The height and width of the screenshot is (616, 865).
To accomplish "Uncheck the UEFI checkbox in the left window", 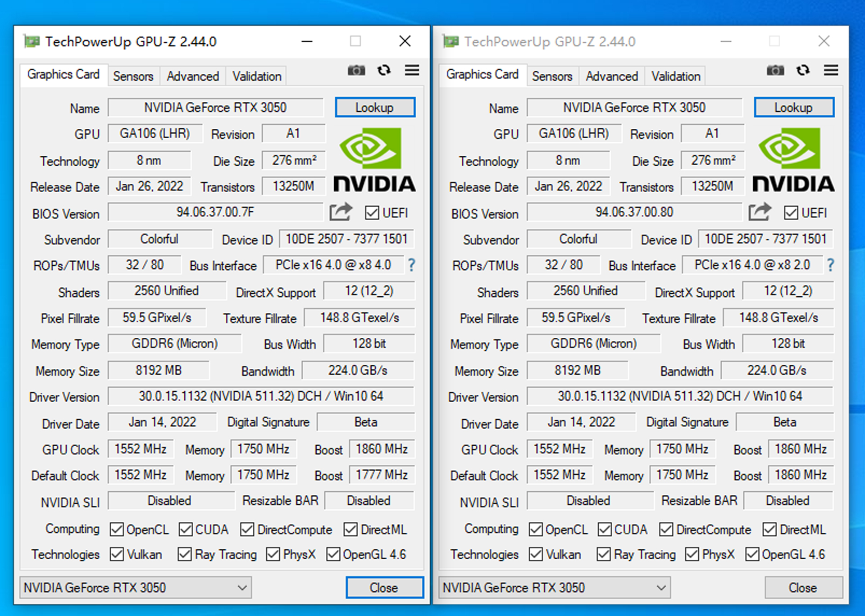I will (x=372, y=213).
